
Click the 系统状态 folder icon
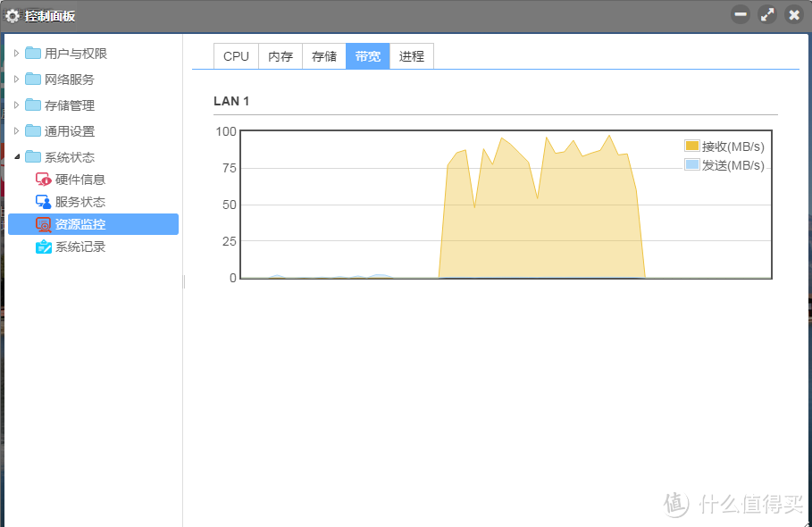[33, 156]
